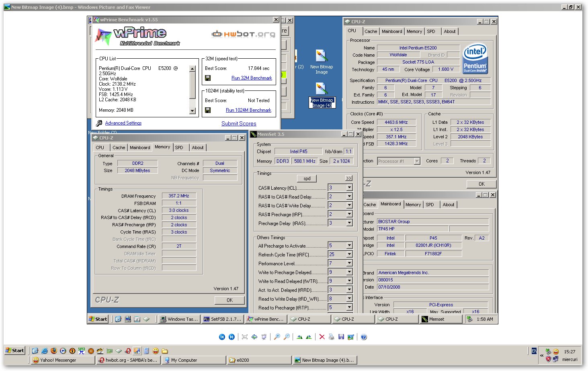This screenshot has height=371, width=588.
Task: Switch to the CPU tab in the DDR2 CPU-Z window
Action: coord(100,148)
